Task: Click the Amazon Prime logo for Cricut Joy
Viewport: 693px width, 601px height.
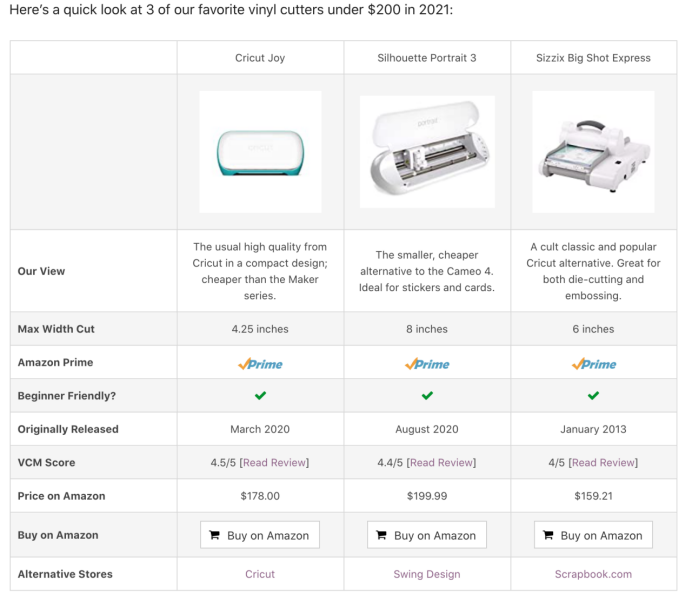Action: (x=260, y=363)
